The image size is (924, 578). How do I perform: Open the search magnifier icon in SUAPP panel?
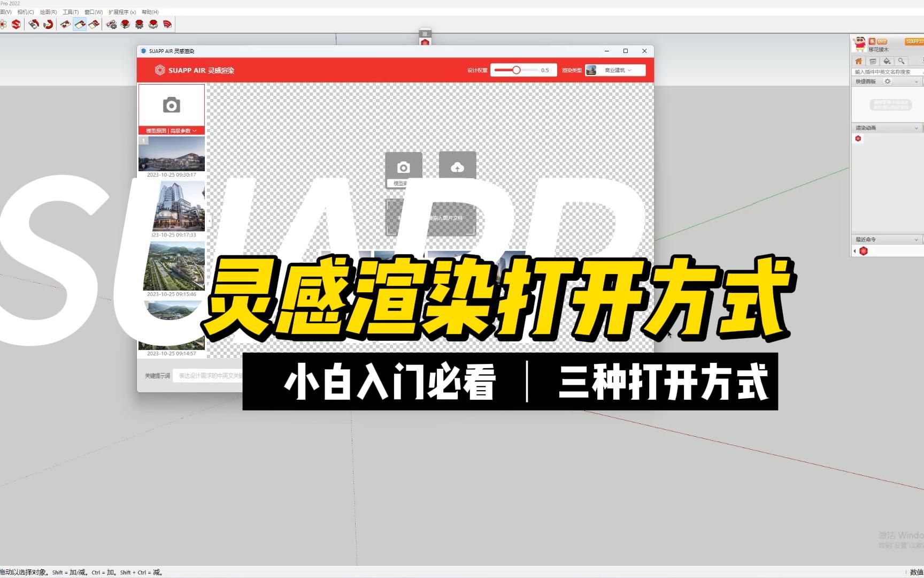click(901, 60)
